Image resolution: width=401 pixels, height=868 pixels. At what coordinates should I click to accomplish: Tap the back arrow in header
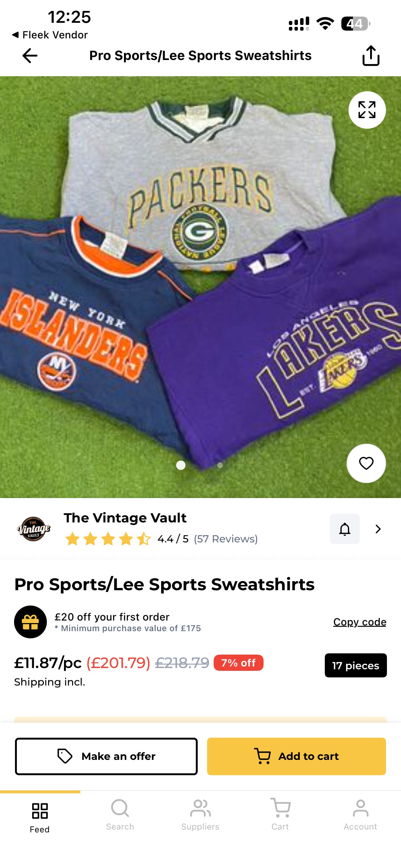[x=30, y=56]
